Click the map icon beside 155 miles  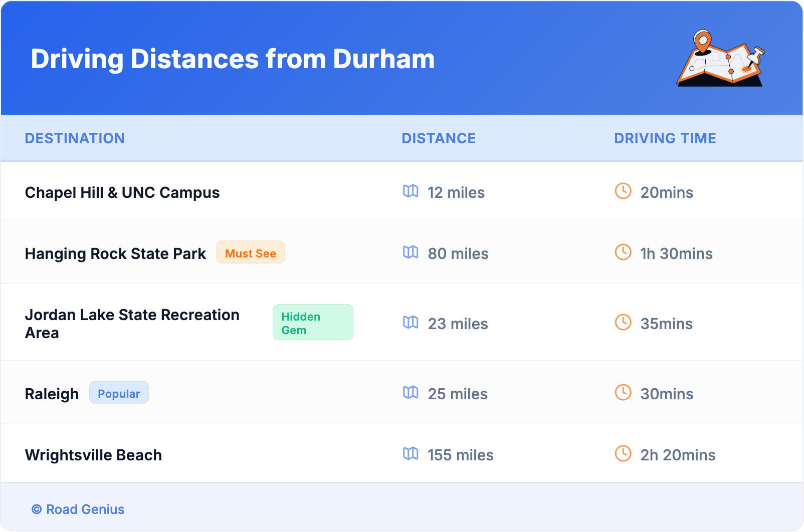click(411, 453)
